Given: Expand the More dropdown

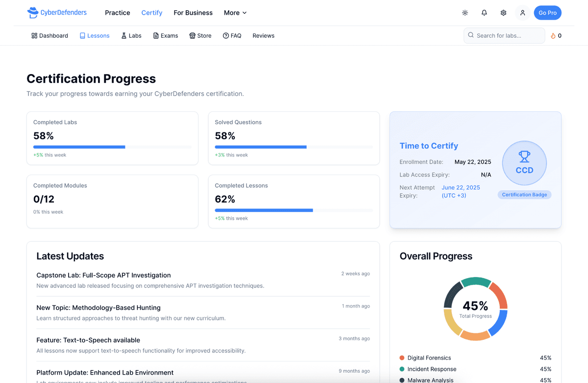Looking at the screenshot, I should [x=235, y=13].
